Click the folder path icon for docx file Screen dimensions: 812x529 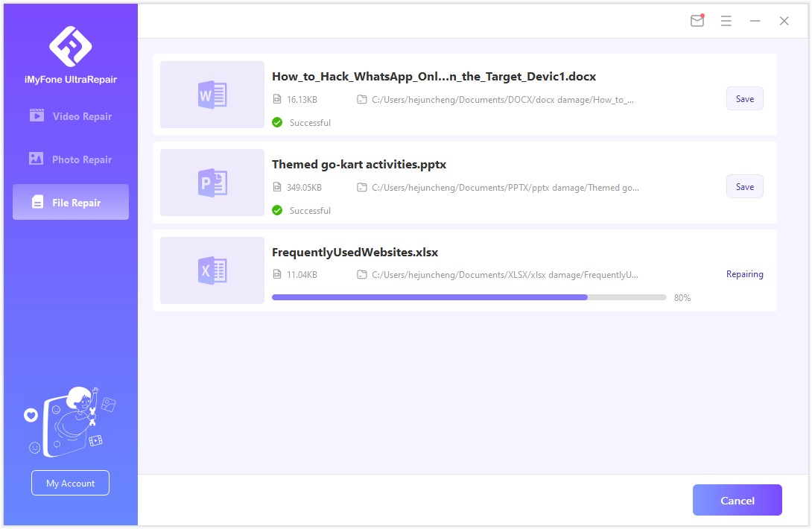coord(362,99)
